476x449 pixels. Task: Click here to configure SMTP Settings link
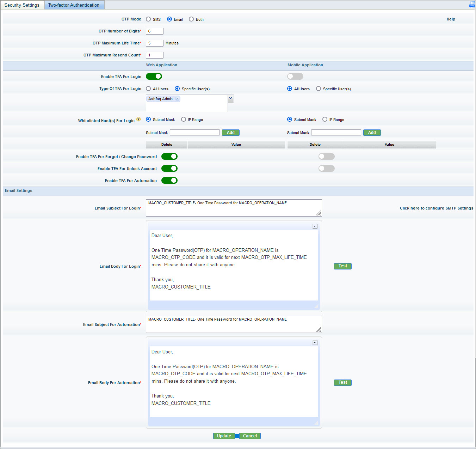pyautogui.click(x=436, y=208)
